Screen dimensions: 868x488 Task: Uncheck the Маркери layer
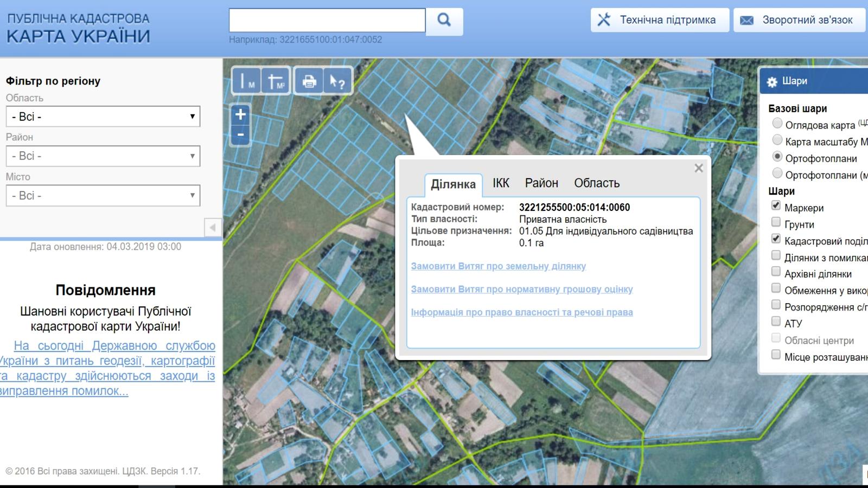pos(776,206)
